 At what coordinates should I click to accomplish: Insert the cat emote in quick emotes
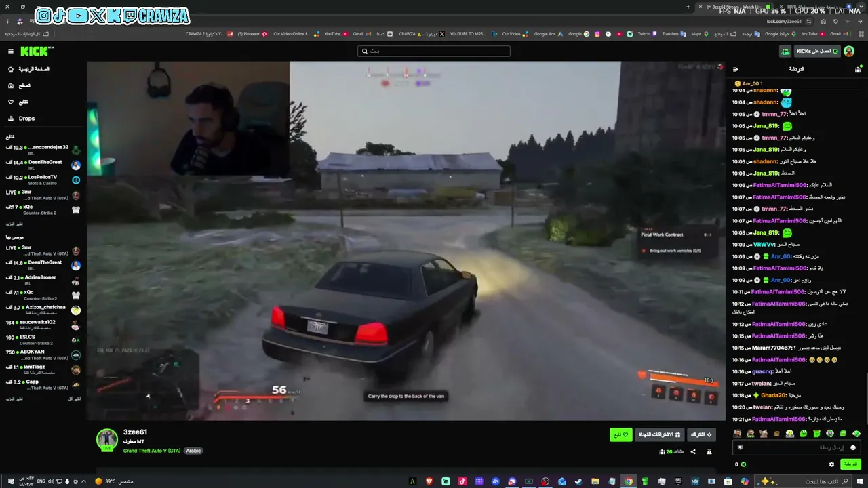pos(764,434)
